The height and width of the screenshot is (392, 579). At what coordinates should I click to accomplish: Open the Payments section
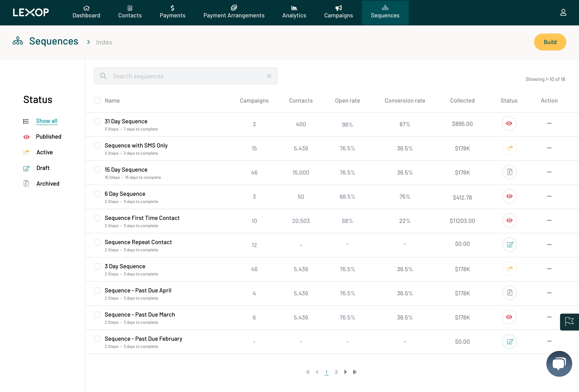click(x=173, y=12)
